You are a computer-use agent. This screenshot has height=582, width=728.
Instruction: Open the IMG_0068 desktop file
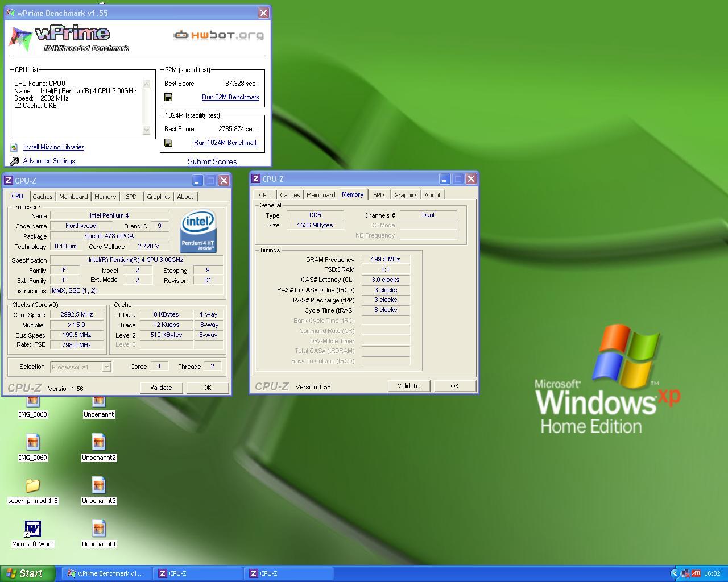tap(33, 401)
